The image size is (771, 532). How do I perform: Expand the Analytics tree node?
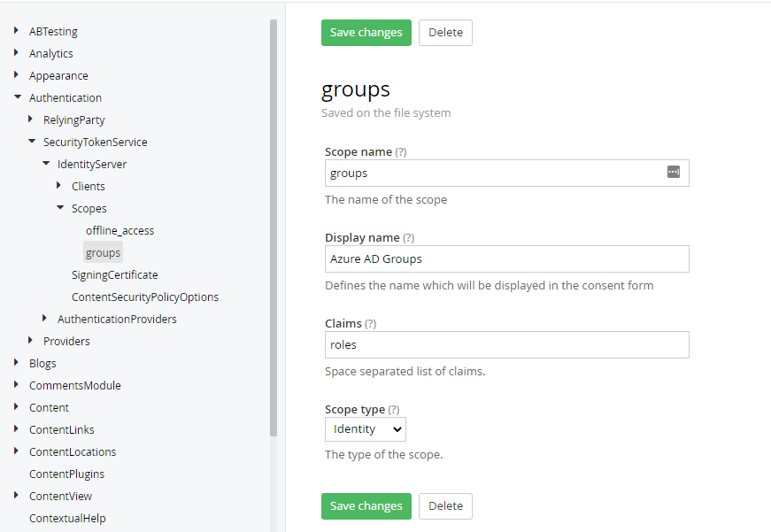click(16, 52)
